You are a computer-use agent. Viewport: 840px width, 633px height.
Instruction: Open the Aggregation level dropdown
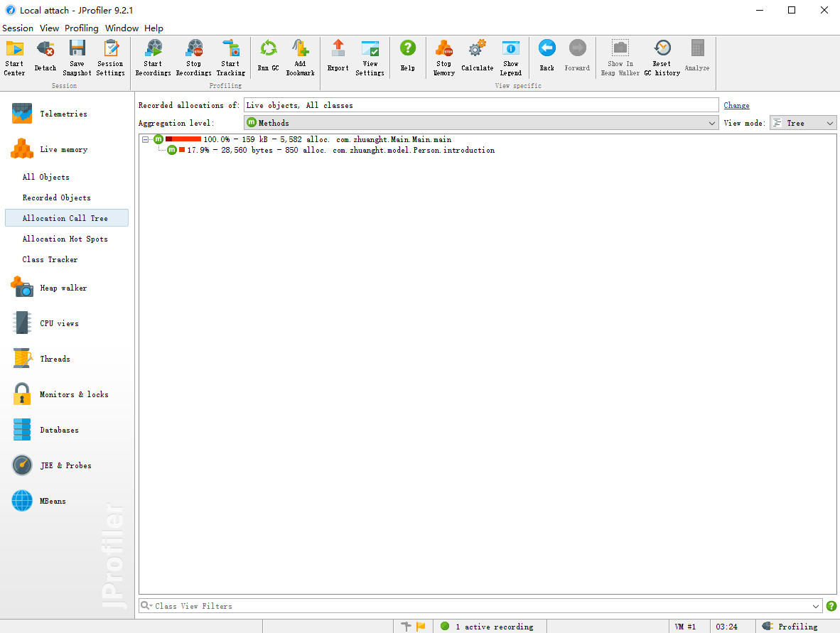(481, 123)
